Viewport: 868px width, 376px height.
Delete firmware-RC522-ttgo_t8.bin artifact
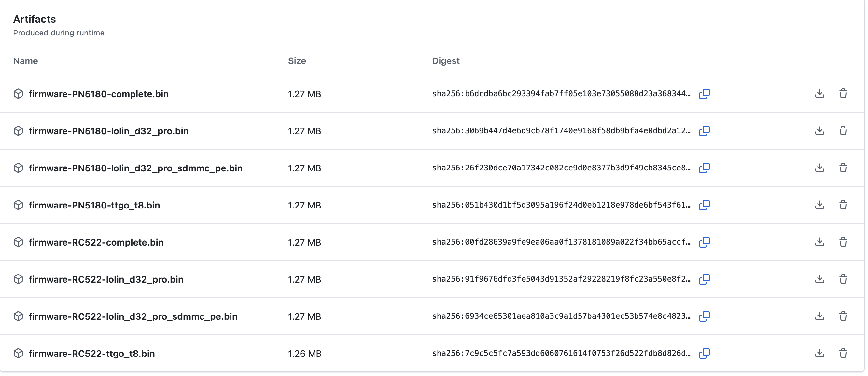(843, 354)
